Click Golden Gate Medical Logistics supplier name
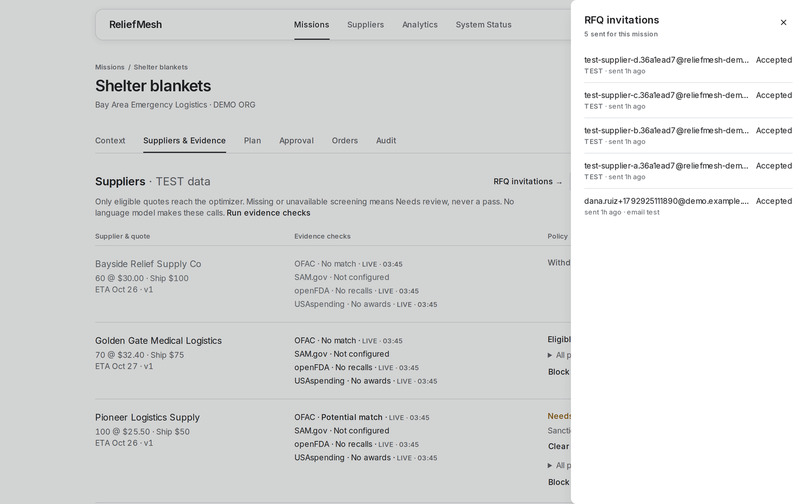Image resolution: width=806 pixels, height=504 pixels. click(158, 340)
